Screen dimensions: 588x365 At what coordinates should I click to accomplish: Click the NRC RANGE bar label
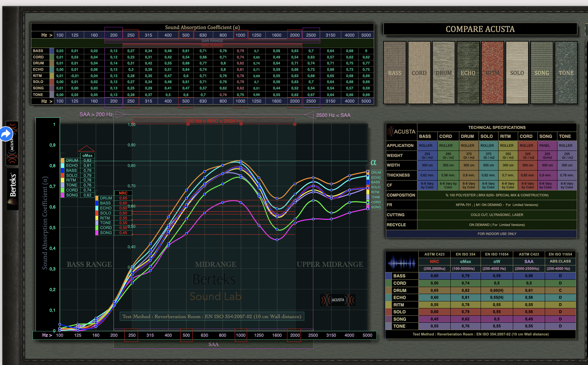[212, 45]
